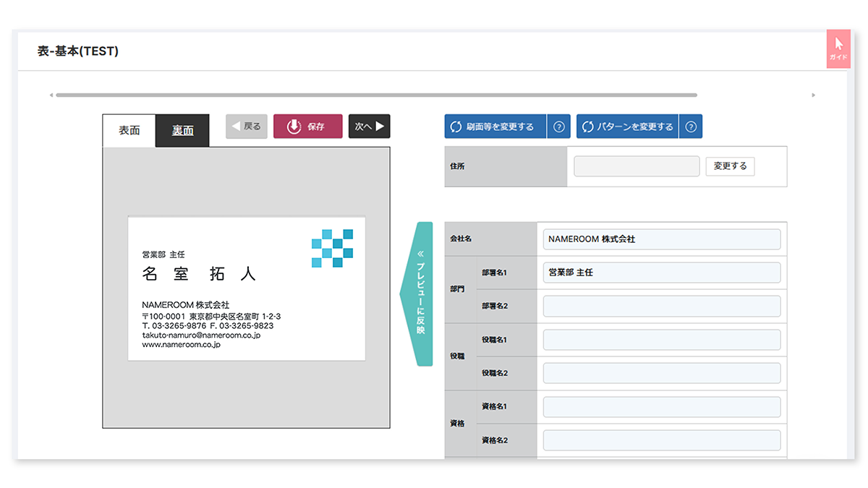Click www.nameroom.co.jp on card
The image size is (868, 488).
click(181, 345)
